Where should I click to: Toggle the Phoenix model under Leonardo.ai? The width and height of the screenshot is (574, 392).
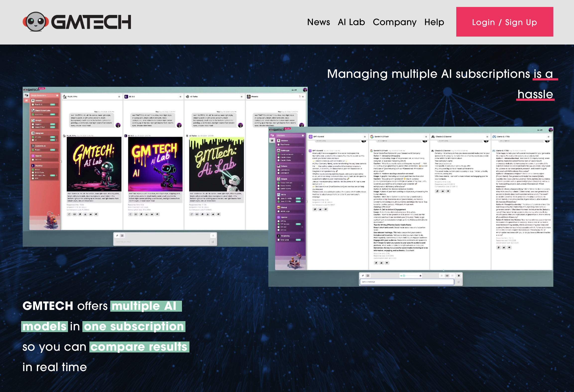pyautogui.click(x=33, y=150)
